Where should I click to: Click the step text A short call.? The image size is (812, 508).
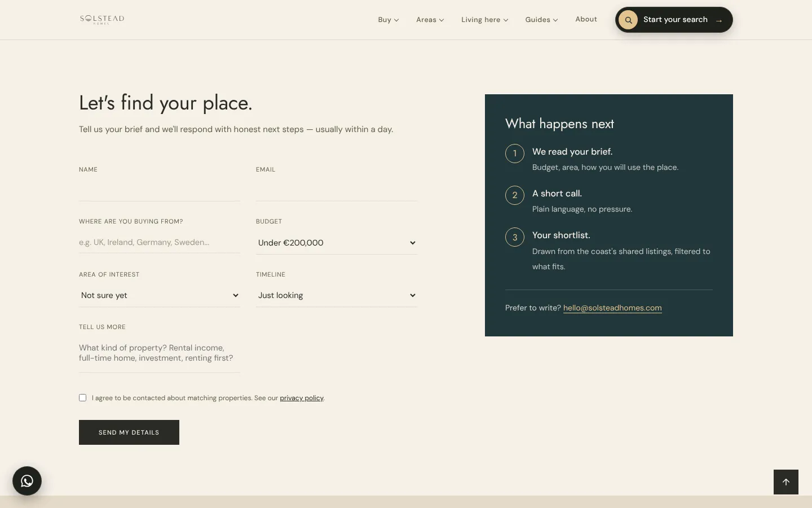(557, 194)
